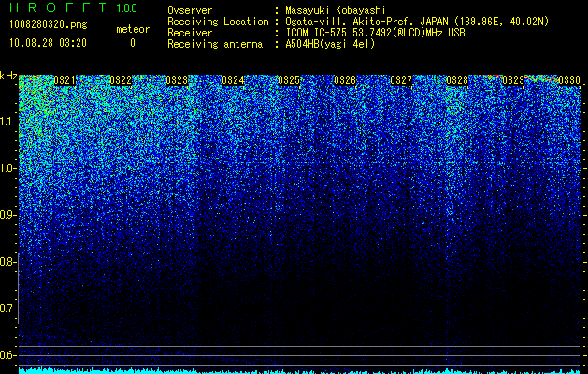Click the 0328 time marker
Image resolution: width=588 pixels, height=374 pixels.
click(x=457, y=80)
